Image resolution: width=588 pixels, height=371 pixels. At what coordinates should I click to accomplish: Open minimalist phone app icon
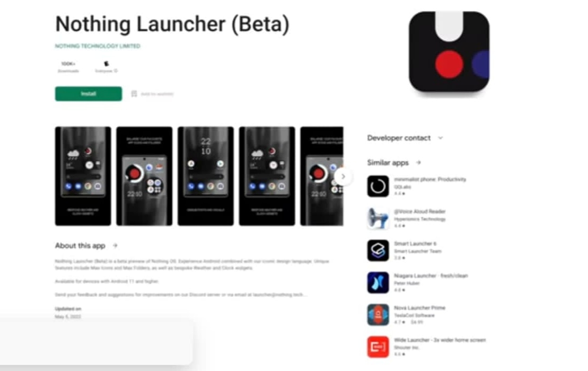pyautogui.click(x=378, y=186)
